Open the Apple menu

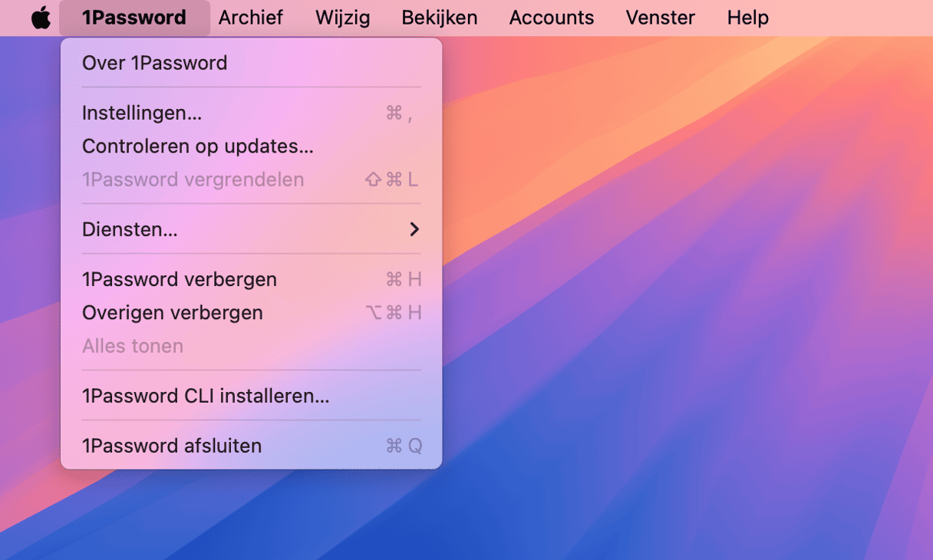pos(41,18)
